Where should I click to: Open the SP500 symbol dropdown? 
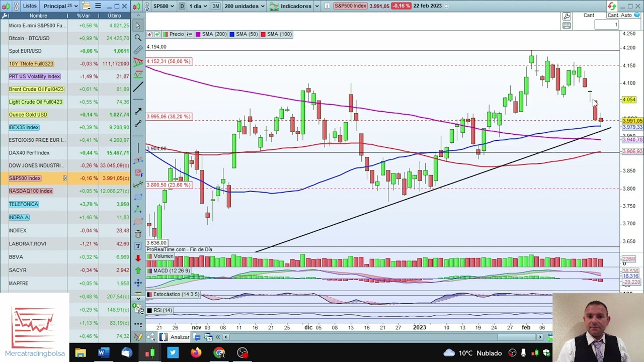click(164, 6)
